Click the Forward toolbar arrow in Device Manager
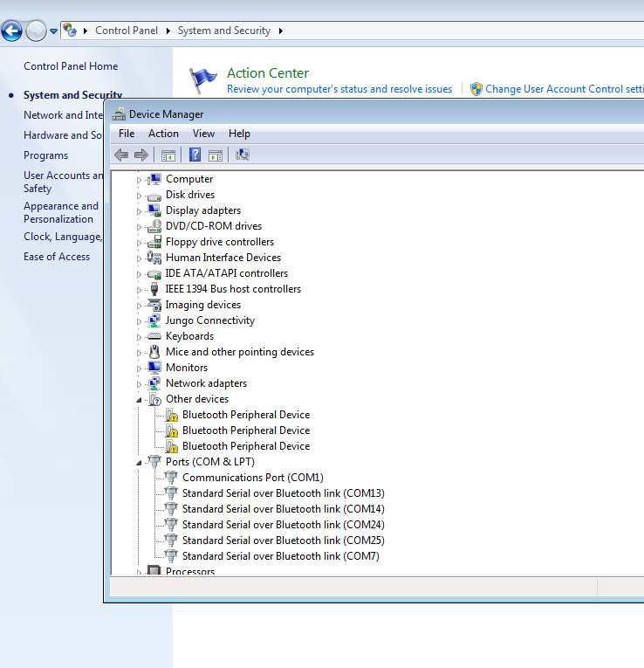 tap(141, 155)
